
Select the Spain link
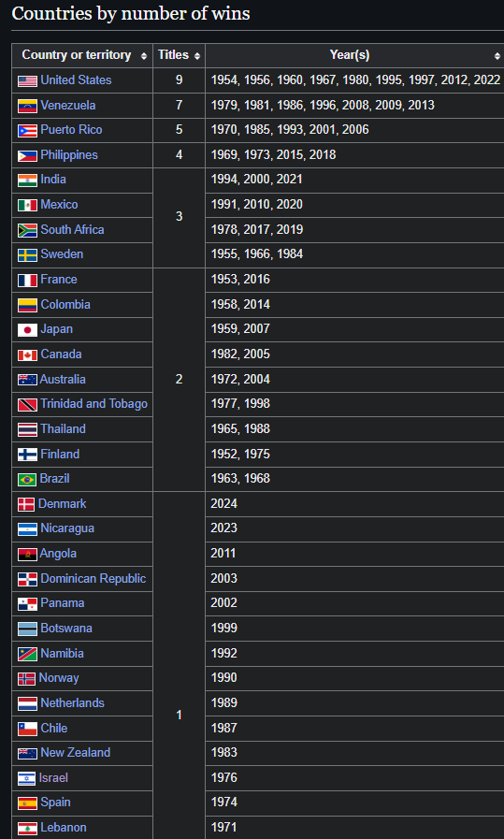(x=56, y=803)
